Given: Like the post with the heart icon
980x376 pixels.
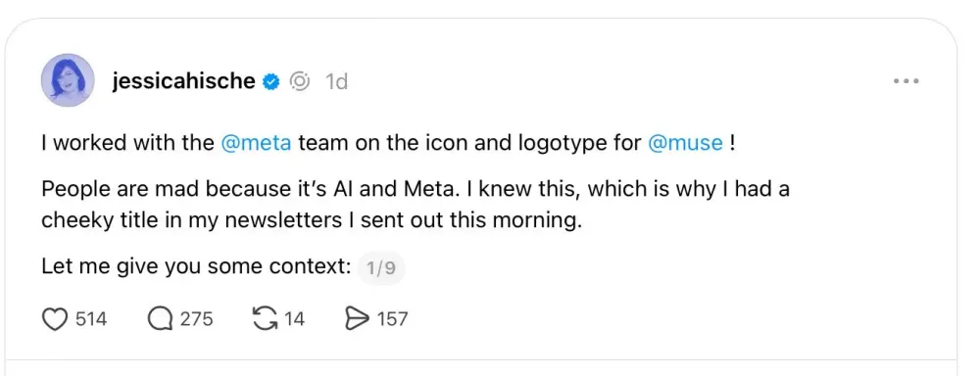Looking at the screenshot, I should coord(54,320).
